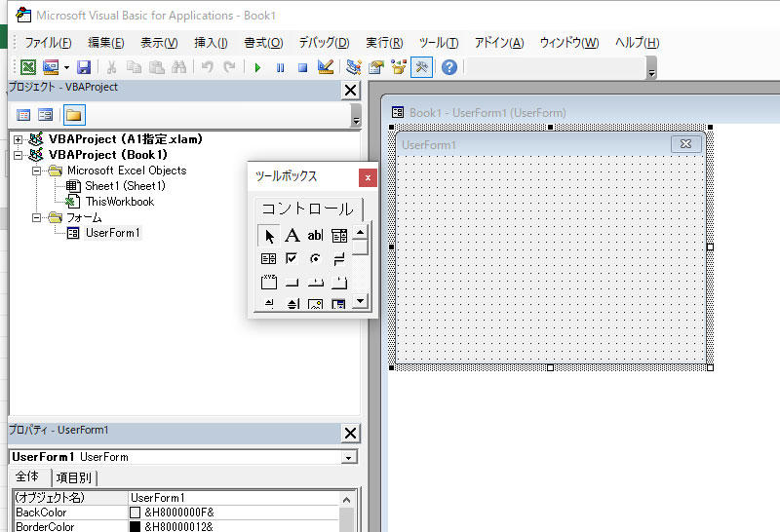Open the ヘルプ(H) menu
The width and height of the screenshot is (780, 532).
coord(638,43)
